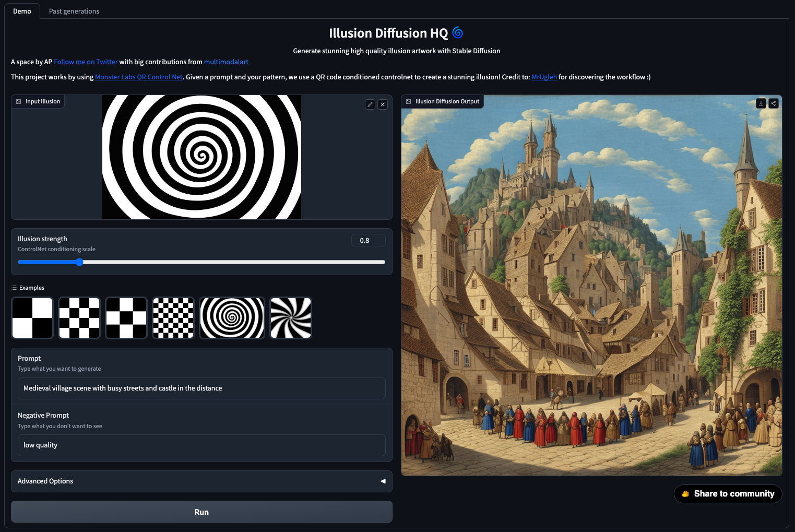The image size is (795, 532).
Task: Select the fine checkerboard example thumbnail
Action: pyautogui.click(x=173, y=318)
